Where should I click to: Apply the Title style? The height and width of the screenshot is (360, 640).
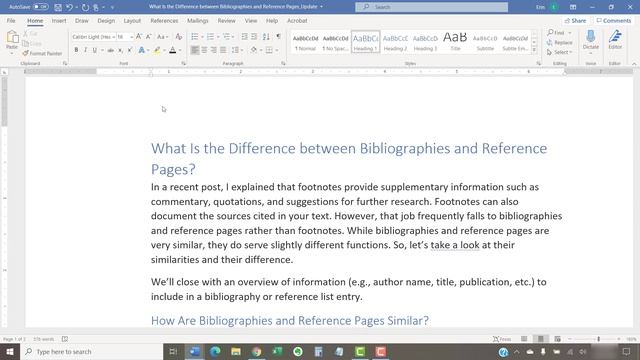pyautogui.click(x=455, y=42)
